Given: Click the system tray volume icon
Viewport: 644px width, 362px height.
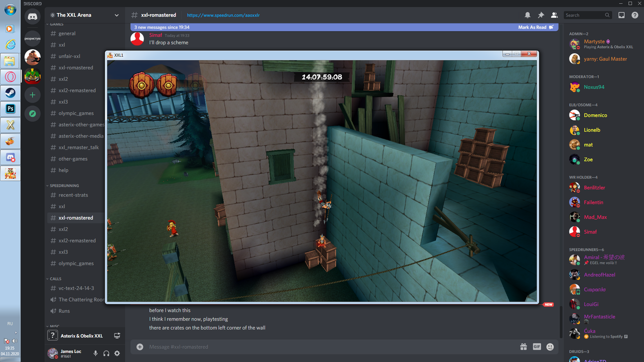Looking at the screenshot, I should (x=14, y=341).
